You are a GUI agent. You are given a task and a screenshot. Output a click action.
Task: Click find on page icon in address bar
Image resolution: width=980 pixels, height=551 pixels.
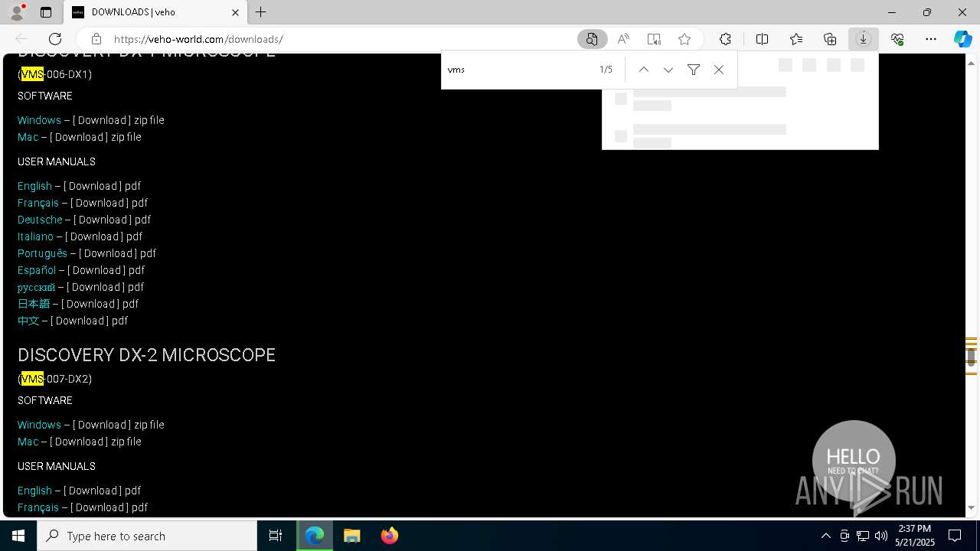tap(592, 39)
